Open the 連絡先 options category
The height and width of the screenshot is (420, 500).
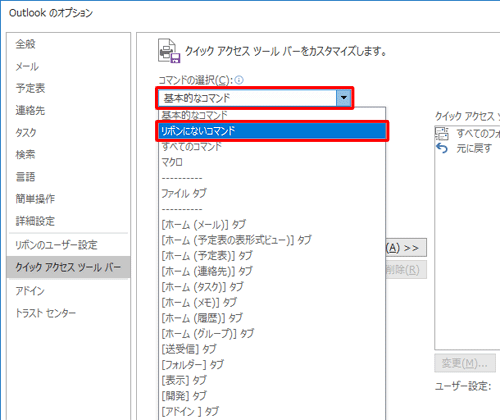(x=68, y=110)
